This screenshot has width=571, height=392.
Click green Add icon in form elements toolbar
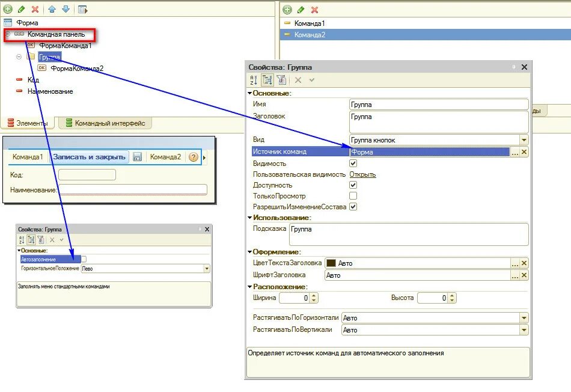8,9
